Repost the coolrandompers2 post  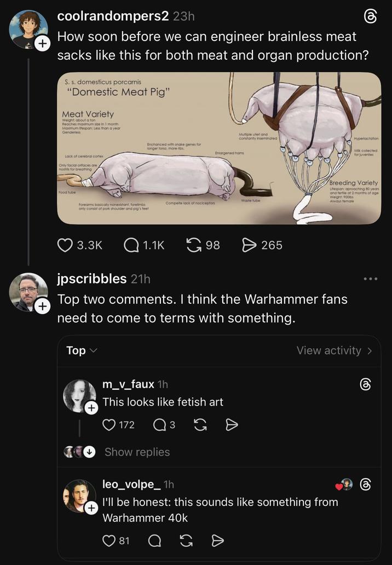click(x=194, y=245)
